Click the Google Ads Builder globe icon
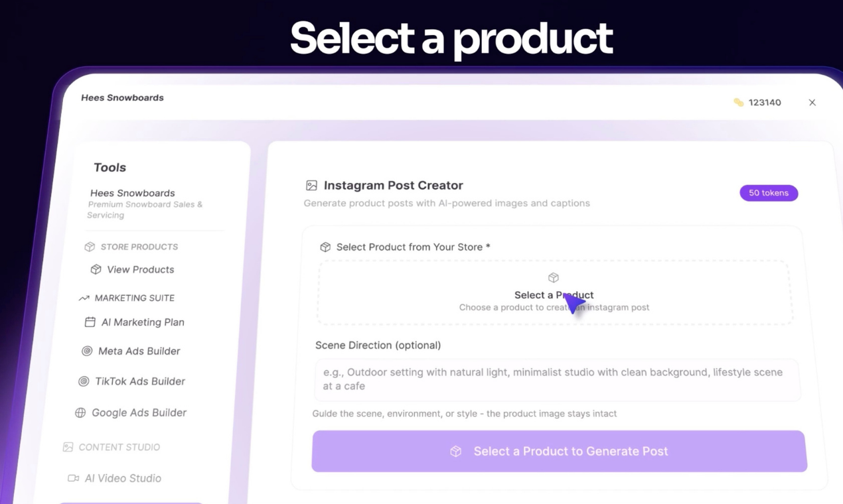 [80, 412]
